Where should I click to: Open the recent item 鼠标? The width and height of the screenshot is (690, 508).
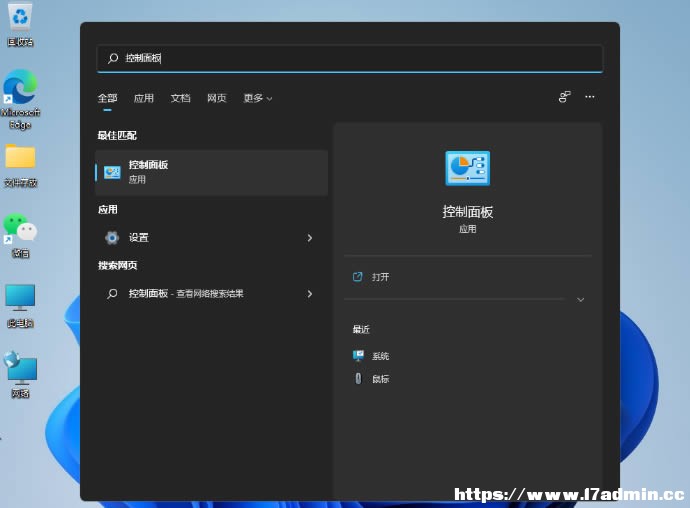click(x=380, y=379)
